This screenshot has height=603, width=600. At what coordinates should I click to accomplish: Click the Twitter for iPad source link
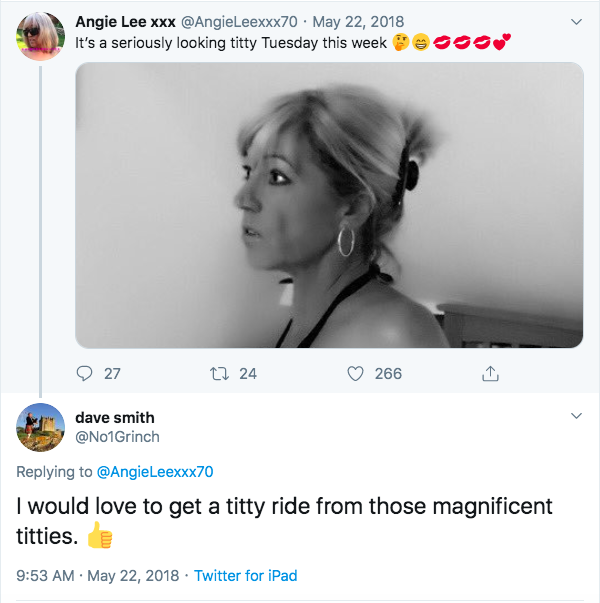[x=245, y=575]
